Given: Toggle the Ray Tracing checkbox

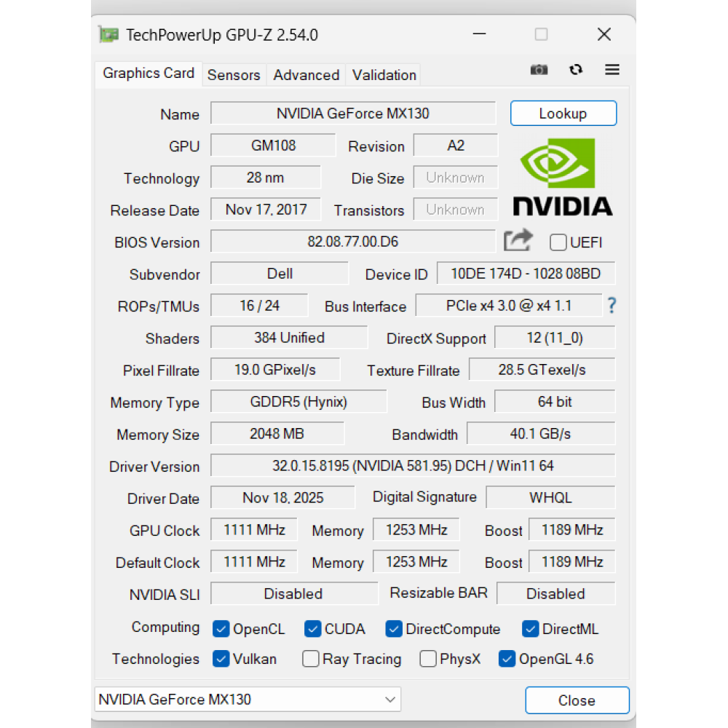Looking at the screenshot, I should coord(311,659).
